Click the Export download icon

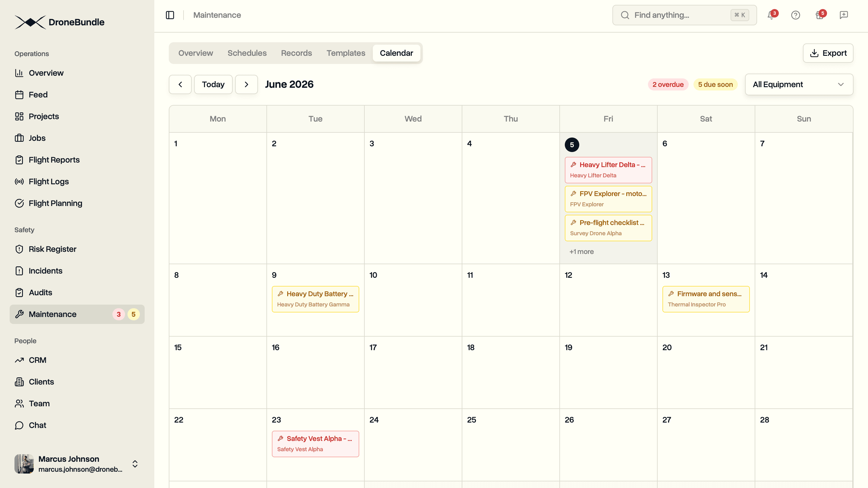[814, 53]
